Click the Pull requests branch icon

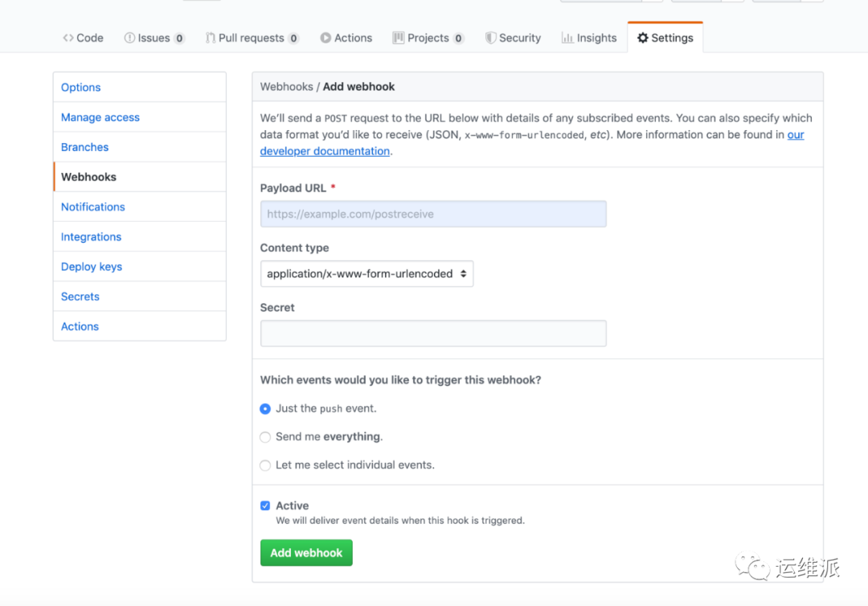coord(211,38)
